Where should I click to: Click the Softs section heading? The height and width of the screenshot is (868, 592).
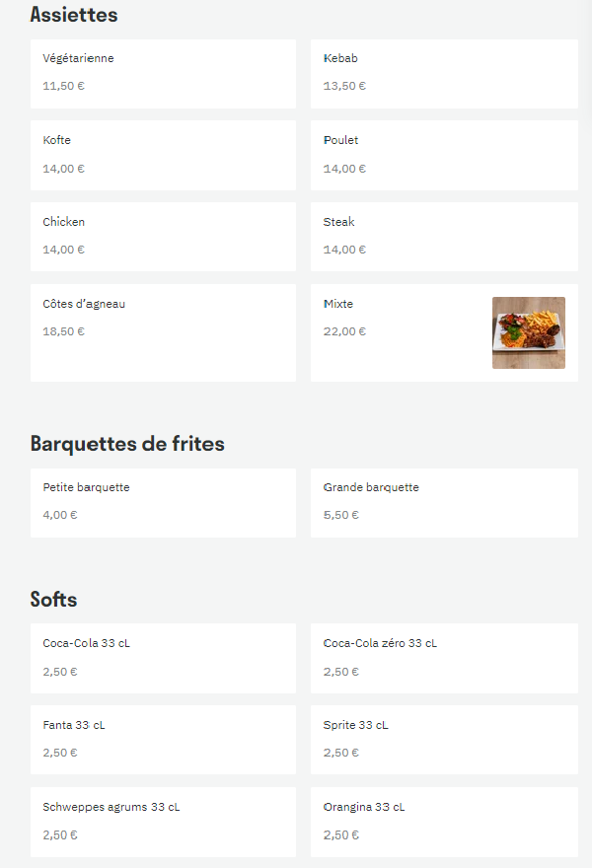click(x=53, y=600)
